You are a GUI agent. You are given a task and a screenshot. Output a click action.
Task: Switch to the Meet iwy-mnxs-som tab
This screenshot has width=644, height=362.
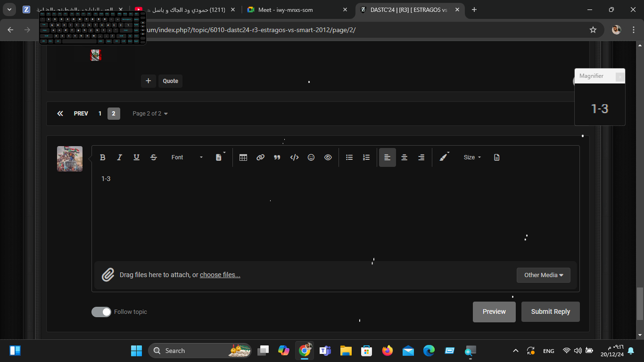297,10
